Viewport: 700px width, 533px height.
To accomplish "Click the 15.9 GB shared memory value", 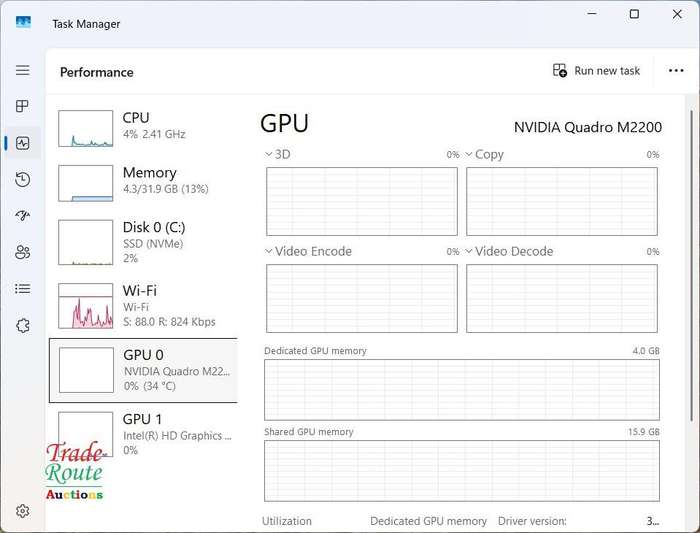I will click(644, 432).
